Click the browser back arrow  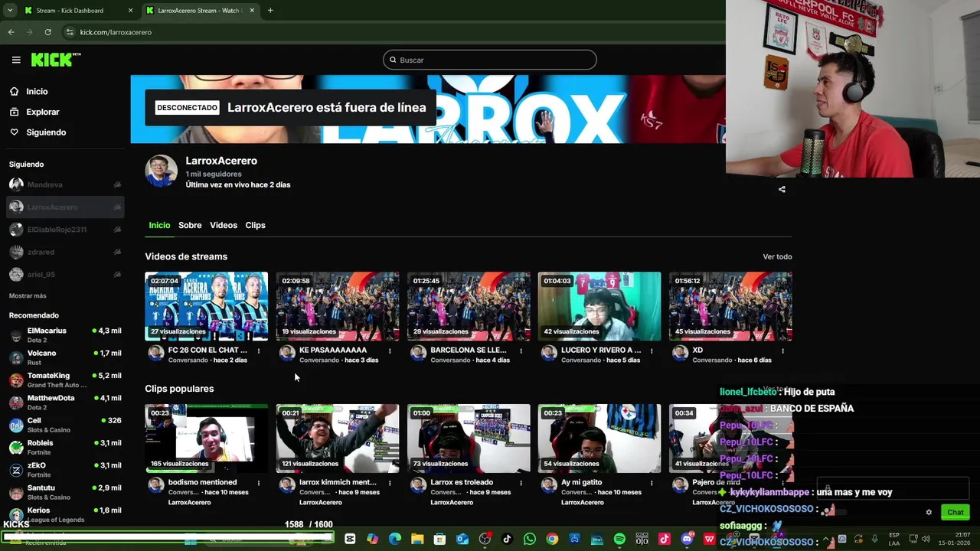coord(11,32)
